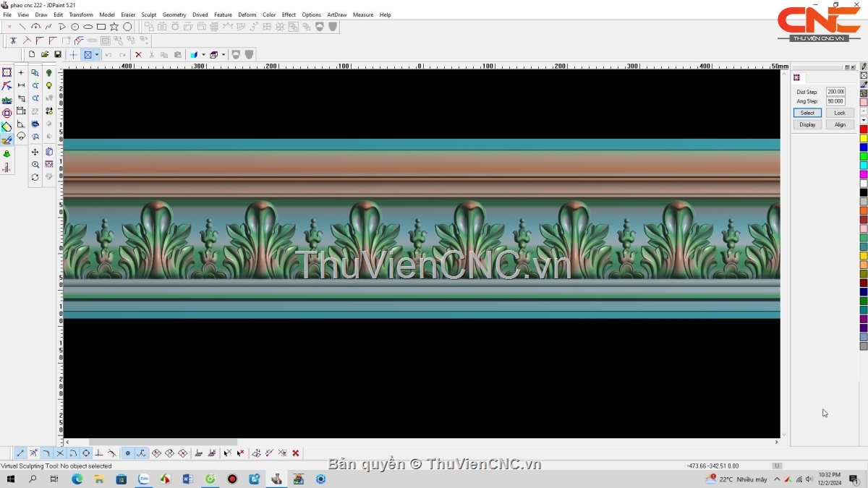The height and width of the screenshot is (488, 868).
Task: Toggle endpoint snap in bottom toolbar
Action: click(x=20, y=453)
